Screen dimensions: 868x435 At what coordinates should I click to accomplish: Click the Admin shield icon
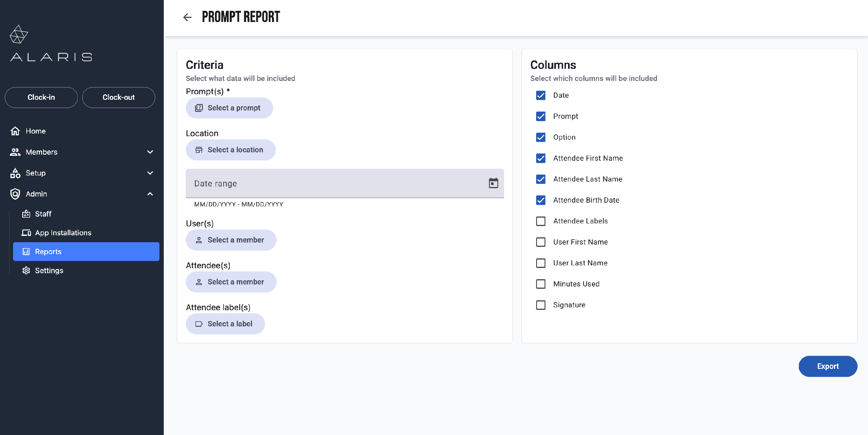(x=15, y=194)
